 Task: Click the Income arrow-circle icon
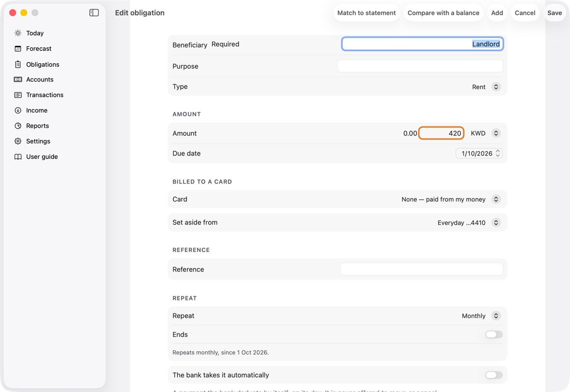tap(18, 111)
